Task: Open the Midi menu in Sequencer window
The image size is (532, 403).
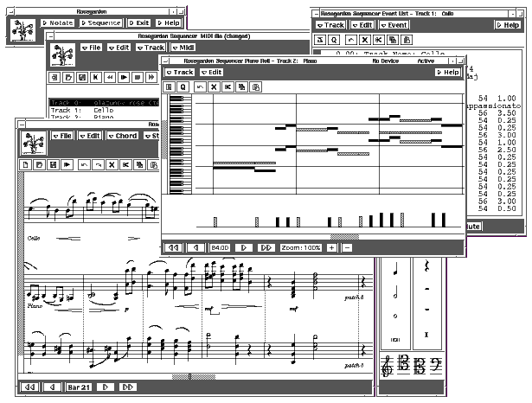Action: coord(183,48)
